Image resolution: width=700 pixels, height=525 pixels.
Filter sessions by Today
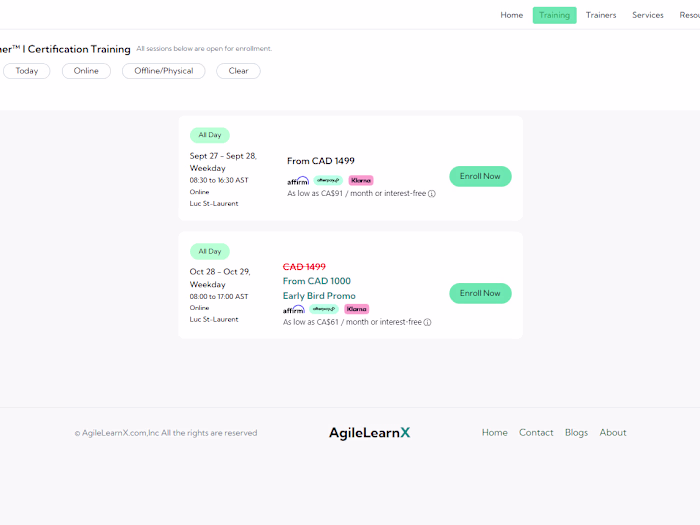pyautogui.click(x=27, y=71)
